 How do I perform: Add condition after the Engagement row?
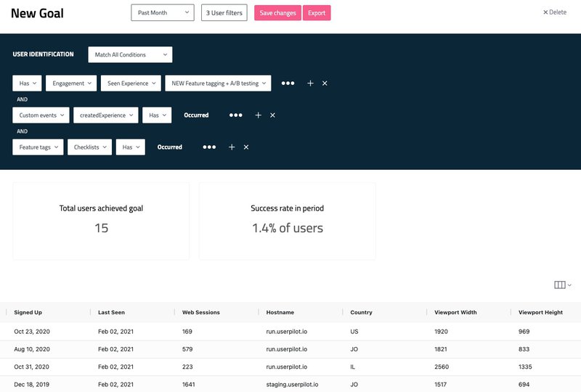pos(311,83)
